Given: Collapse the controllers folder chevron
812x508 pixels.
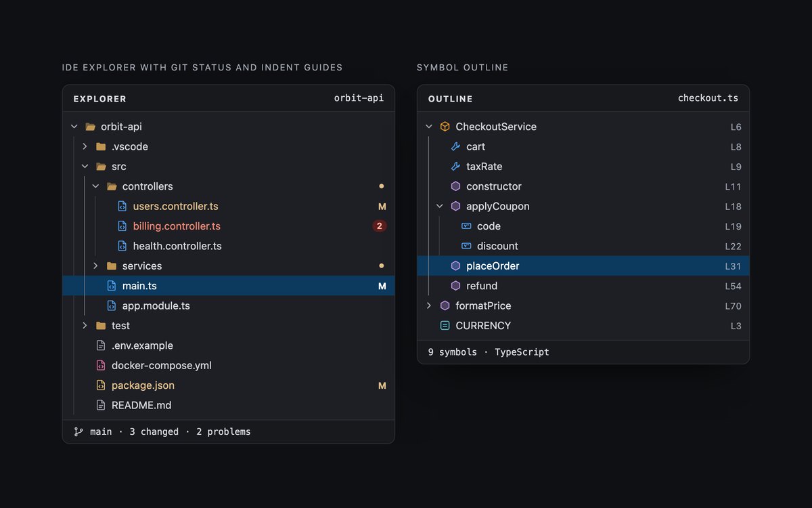Looking at the screenshot, I should (95, 186).
